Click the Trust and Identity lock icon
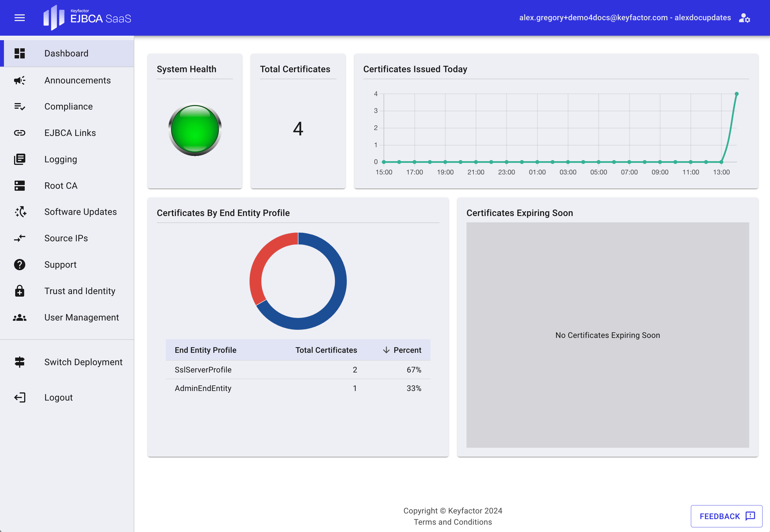The width and height of the screenshot is (770, 532). 20,291
